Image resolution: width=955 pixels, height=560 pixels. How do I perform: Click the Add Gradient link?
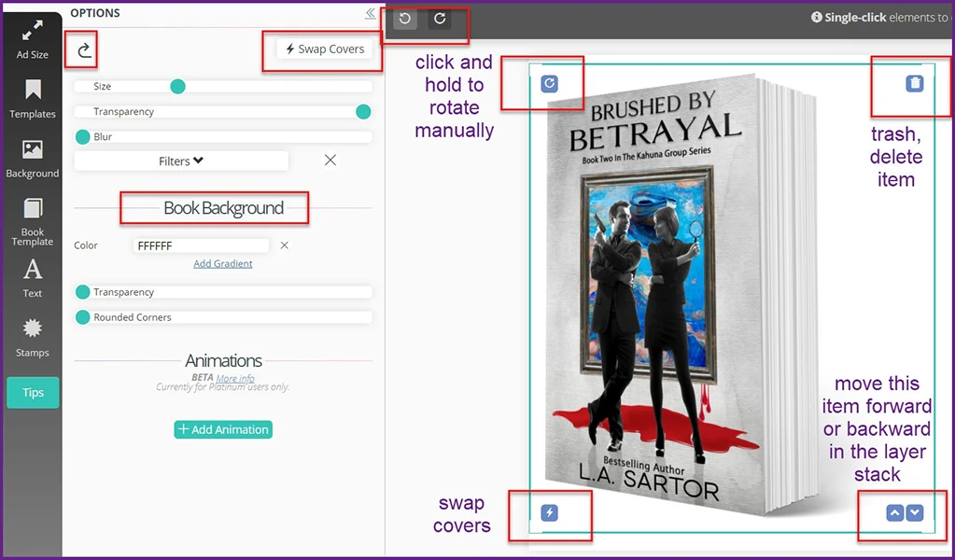223,263
